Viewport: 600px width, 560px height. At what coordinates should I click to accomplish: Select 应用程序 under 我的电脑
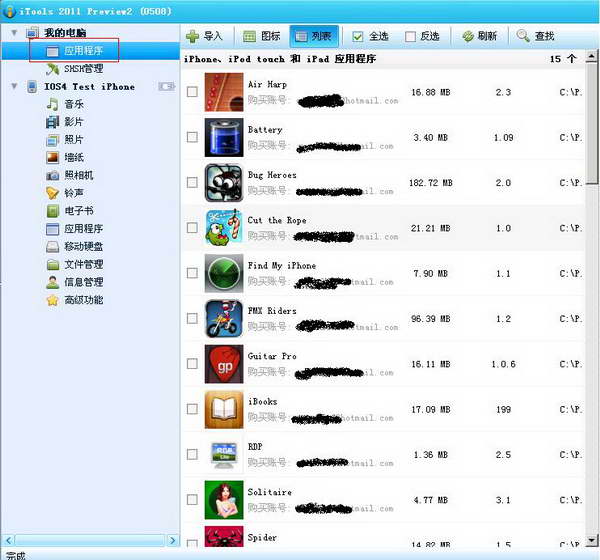90,51
